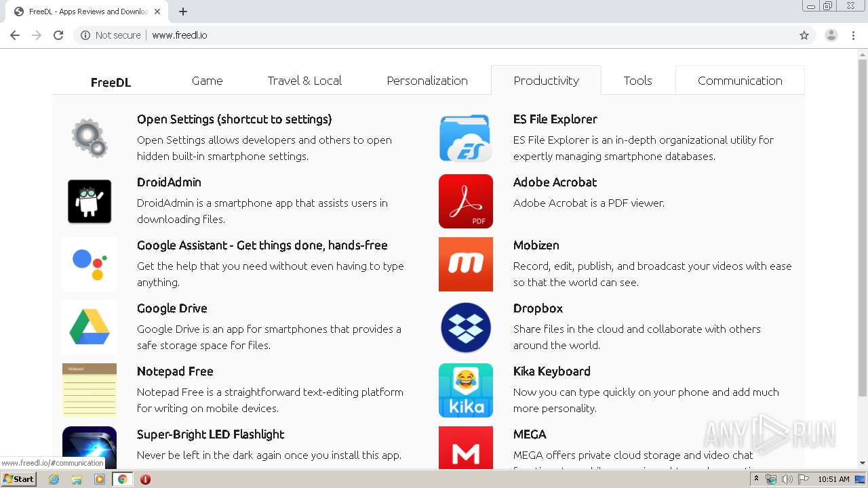Click the Google Drive triangle icon

point(90,327)
